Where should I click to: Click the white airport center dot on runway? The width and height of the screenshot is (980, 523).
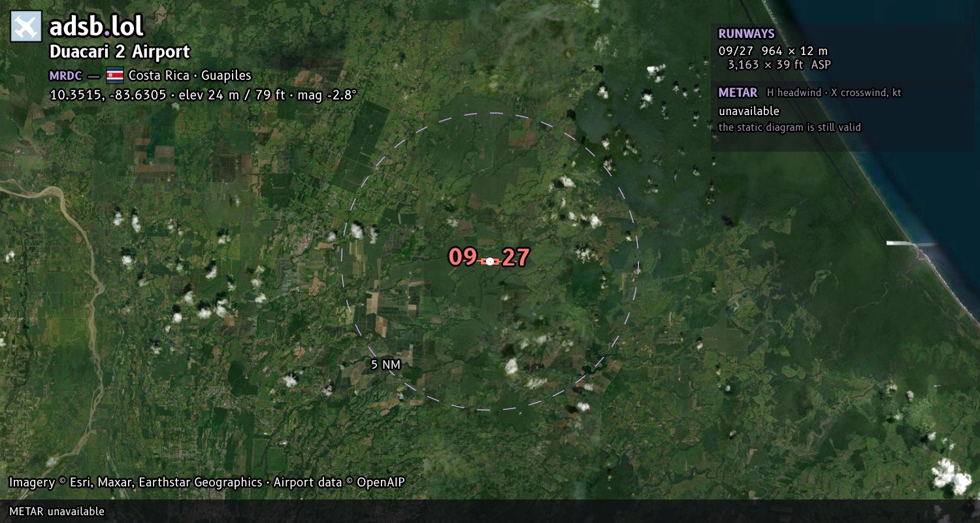coord(490,261)
